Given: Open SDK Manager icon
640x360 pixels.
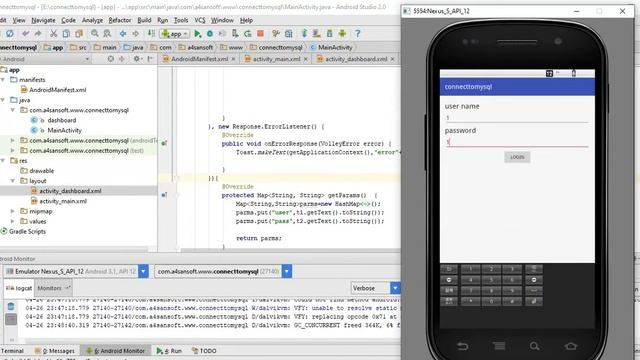Looking at the screenshot, I should click(329, 33).
